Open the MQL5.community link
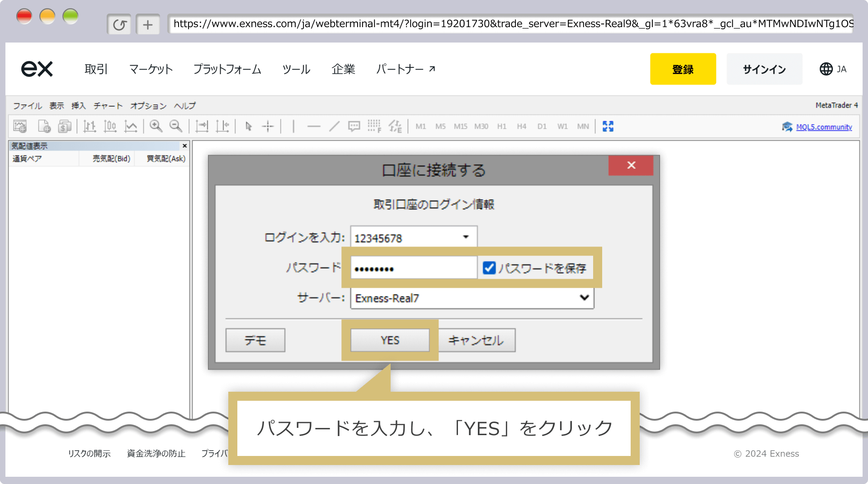Viewport: 868px width, 484px height. [x=824, y=127]
